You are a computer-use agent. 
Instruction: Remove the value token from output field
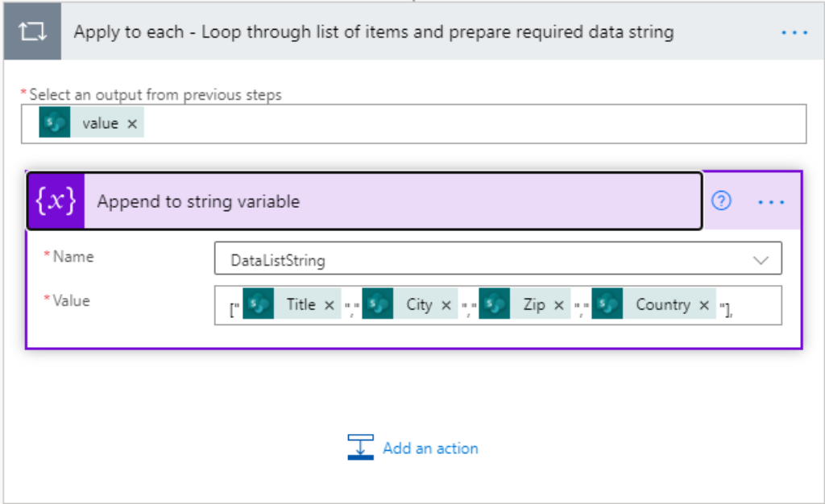(132, 123)
